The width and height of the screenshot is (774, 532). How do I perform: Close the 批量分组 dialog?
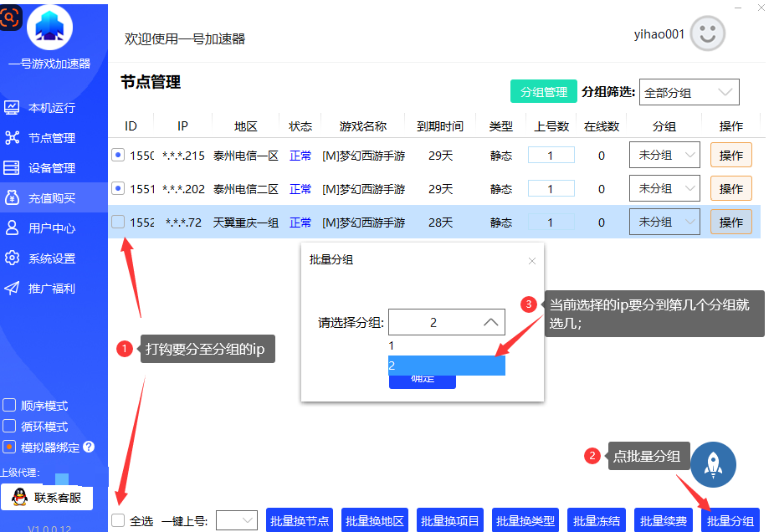click(x=531, y=261)
